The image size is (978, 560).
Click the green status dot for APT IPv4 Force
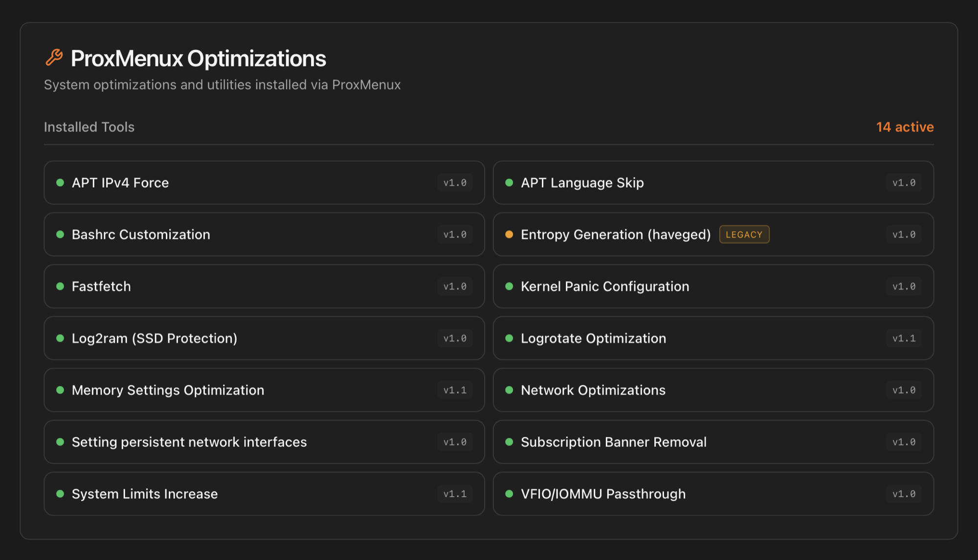point(60,183)
